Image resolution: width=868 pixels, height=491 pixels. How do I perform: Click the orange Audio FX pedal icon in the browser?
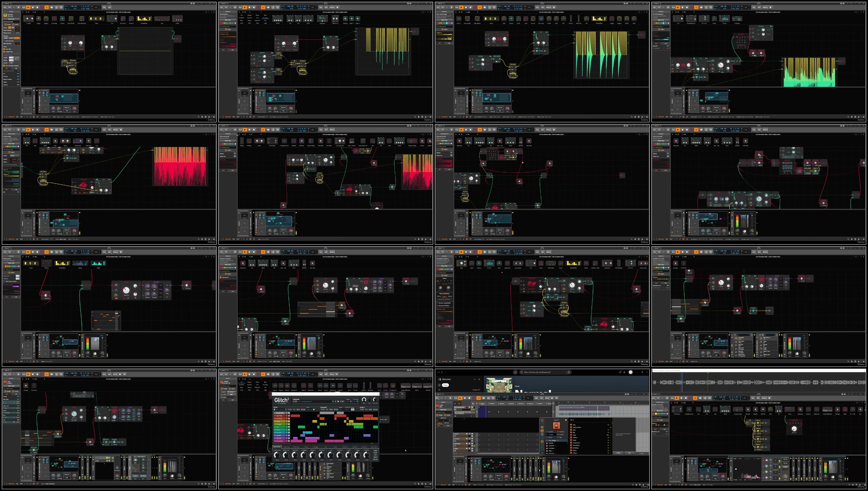point(556,426)
